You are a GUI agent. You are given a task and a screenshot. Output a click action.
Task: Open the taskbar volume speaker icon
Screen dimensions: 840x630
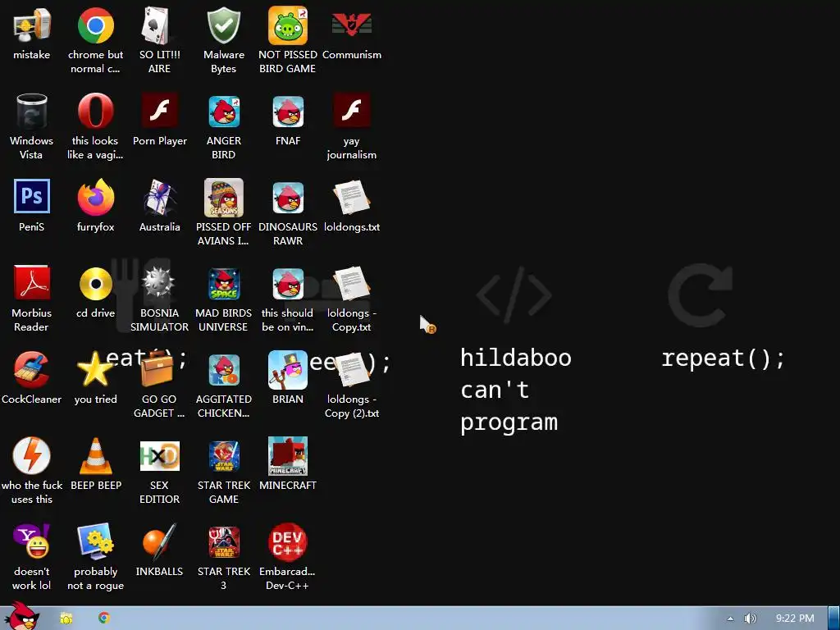tap(750, 619)
